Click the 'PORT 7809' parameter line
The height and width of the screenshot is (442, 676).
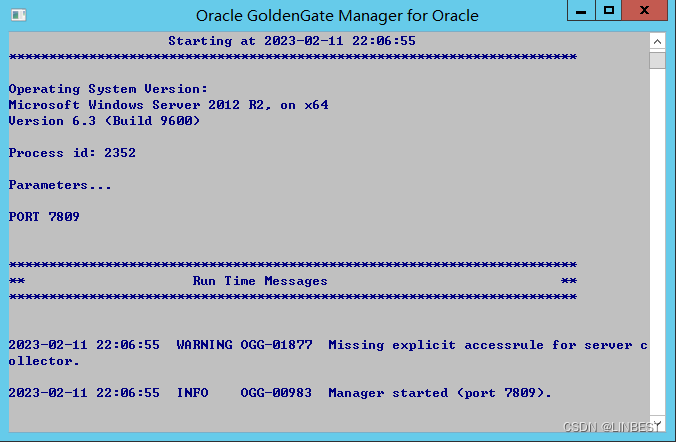(x=44, y=216)
